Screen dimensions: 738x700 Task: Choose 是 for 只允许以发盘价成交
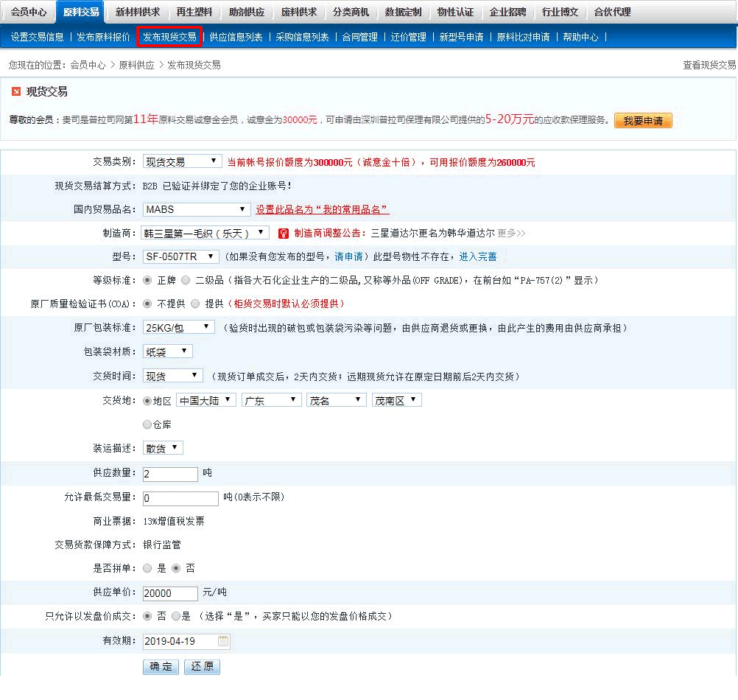click(176, 616)
